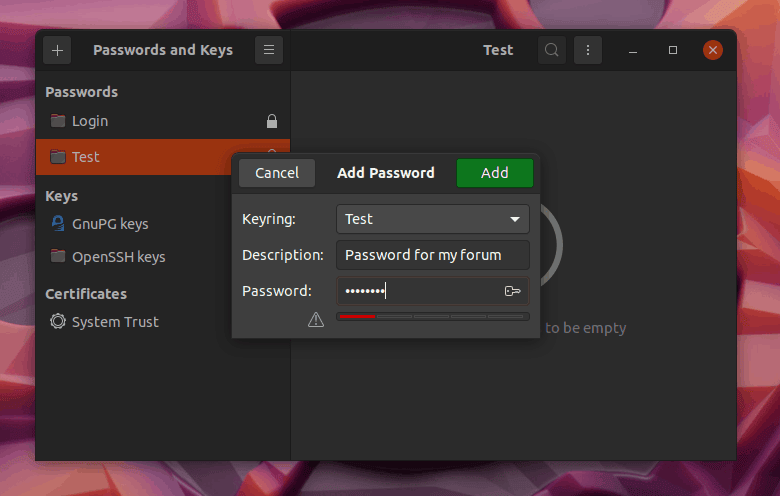Click the GnuPG keys icon

(x=58, y=224)
